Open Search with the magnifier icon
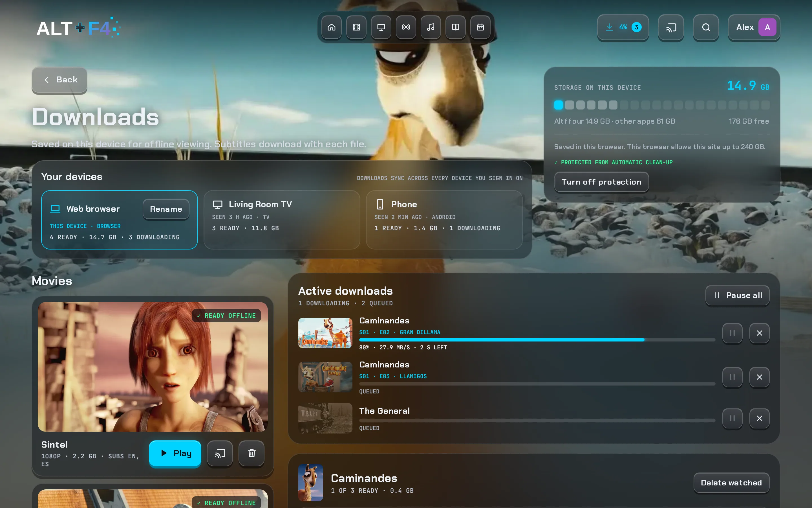 pyautogui.click(x=706, y=27)
